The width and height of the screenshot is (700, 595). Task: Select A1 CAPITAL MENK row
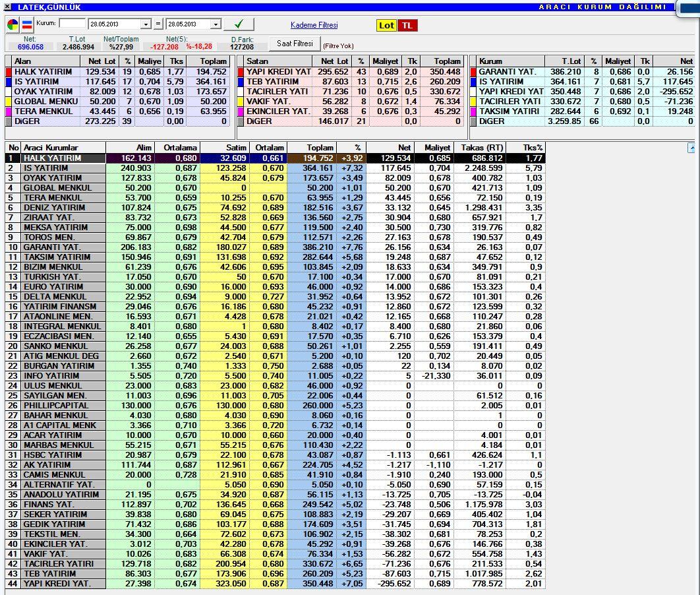[x=275, y=425]
